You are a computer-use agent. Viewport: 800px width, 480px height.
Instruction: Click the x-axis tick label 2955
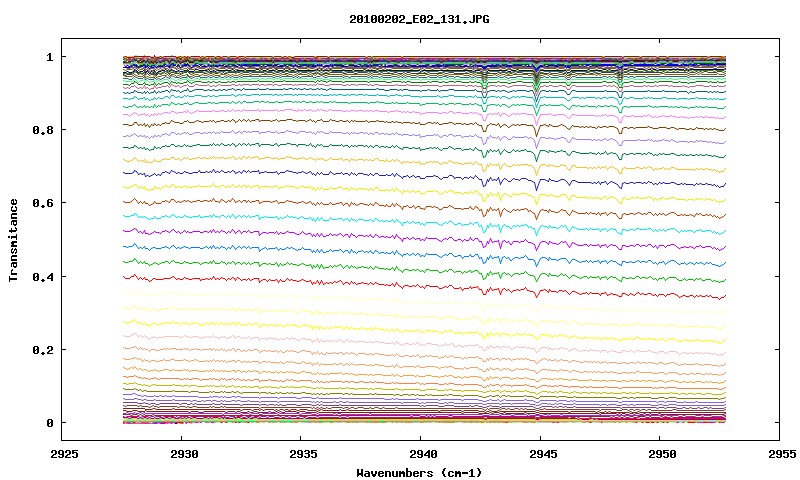coord(781,454)
